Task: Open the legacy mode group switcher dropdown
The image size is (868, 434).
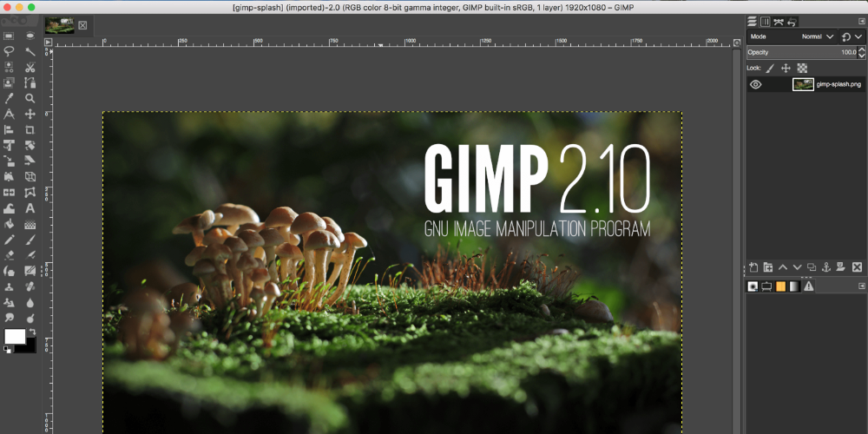Action: pos(852,36)
